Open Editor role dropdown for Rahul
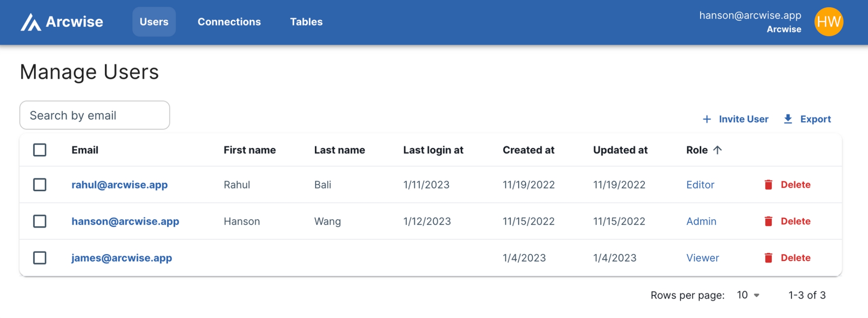The image size is (868, 318). coord(700,185)
